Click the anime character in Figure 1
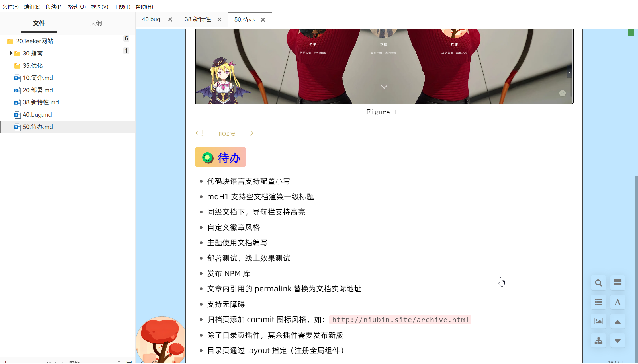This screenshot has width=638, height=364. pos(223,81)
